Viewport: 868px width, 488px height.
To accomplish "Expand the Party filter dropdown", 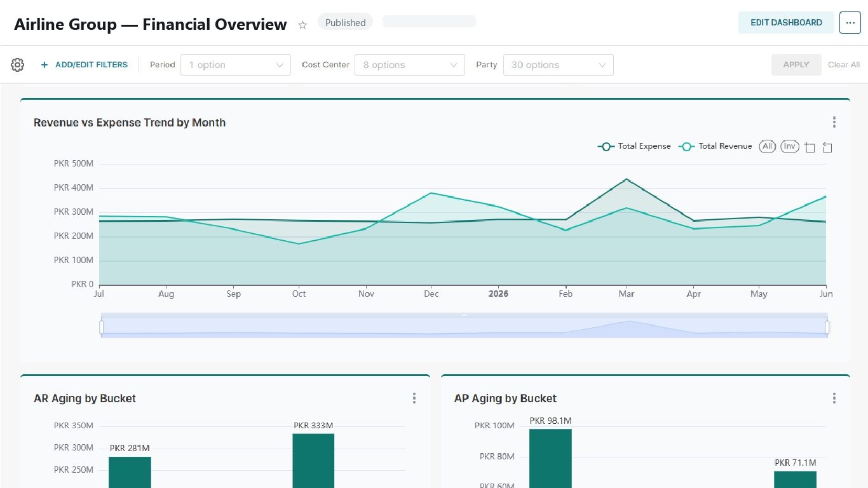I will (559, 65).
